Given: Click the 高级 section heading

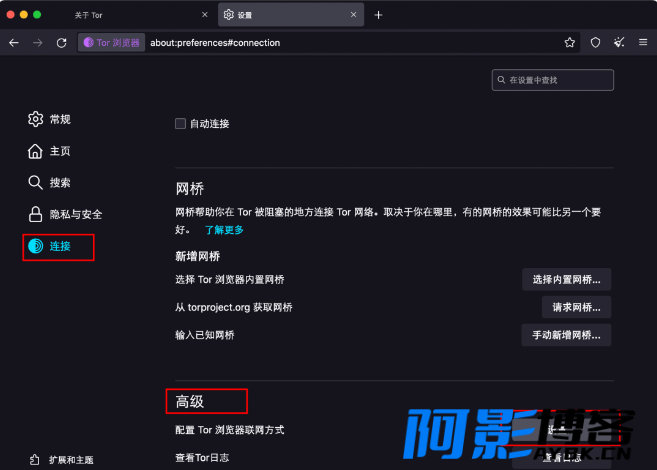Looking at the screenshot, I should click(x=190, y=402).
